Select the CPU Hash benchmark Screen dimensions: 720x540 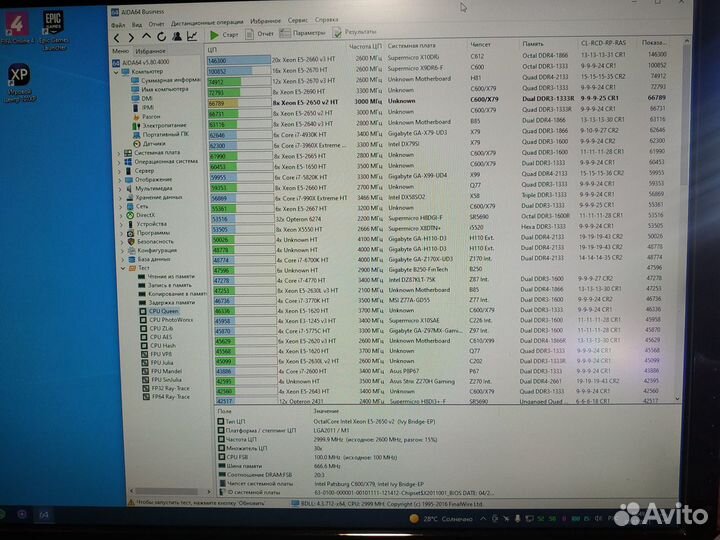pyautogui.click(x=158, y=346)
